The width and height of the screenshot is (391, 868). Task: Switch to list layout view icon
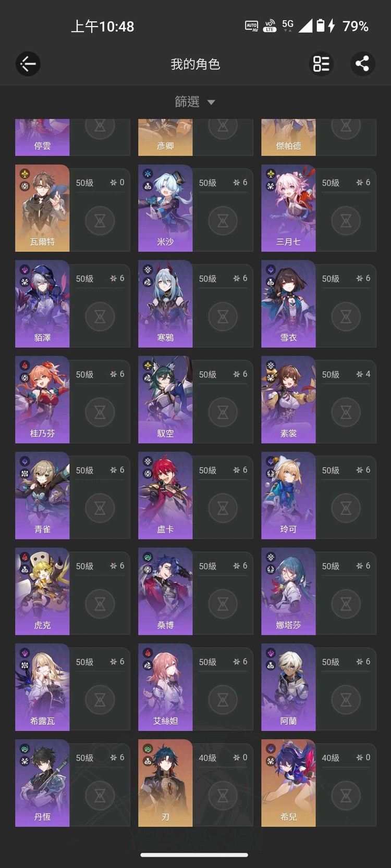(321, 64)
